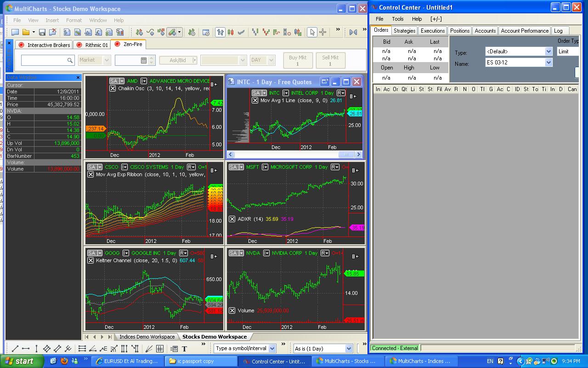
Task: Expand the open folder dropdown arrow
Action: tap(34, 32)
